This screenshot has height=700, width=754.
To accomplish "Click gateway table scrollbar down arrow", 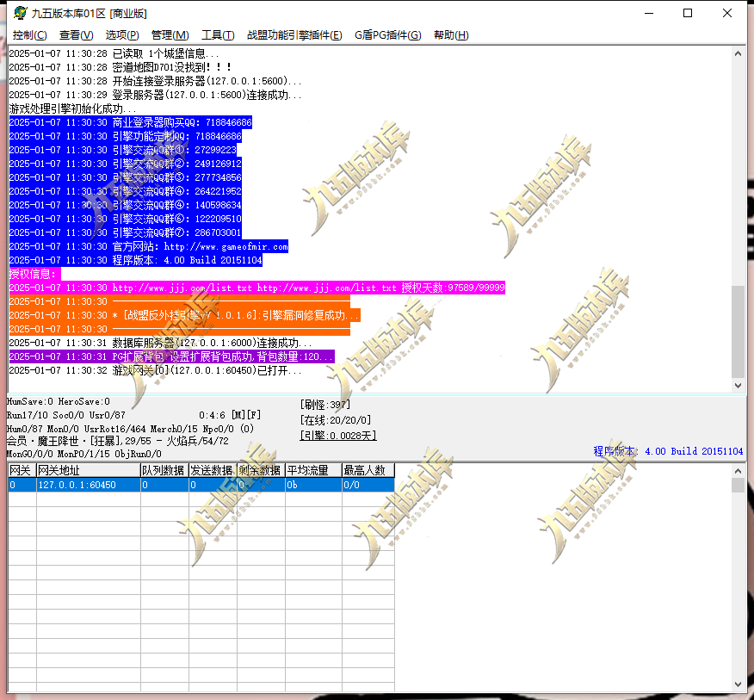I will click(739, 685).
